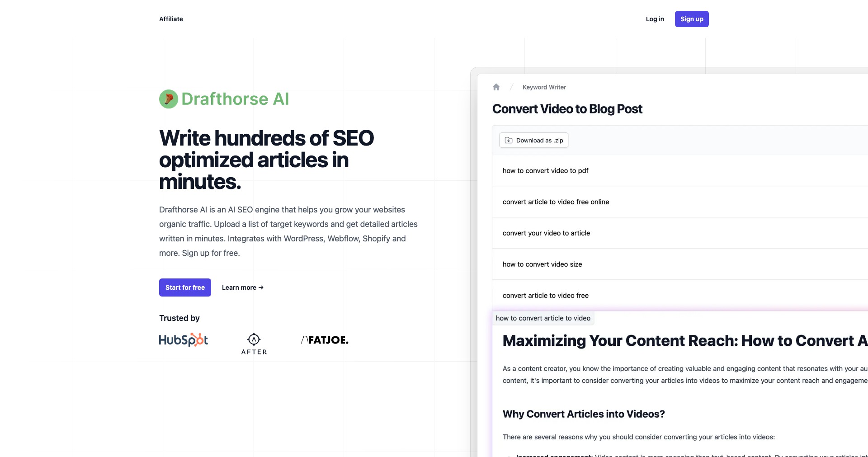Click the "Trusted by" label
The width and height of the screenshot is (868, 457).
click(179, 318)
